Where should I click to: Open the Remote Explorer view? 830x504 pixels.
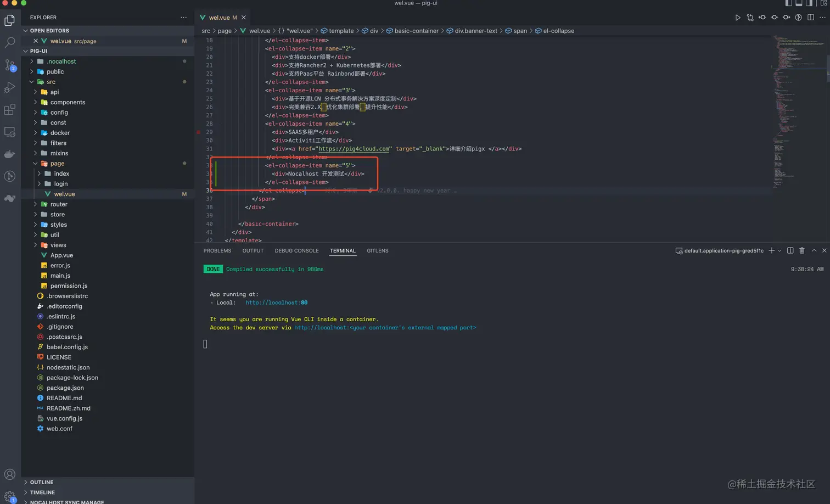coord(10,132)
